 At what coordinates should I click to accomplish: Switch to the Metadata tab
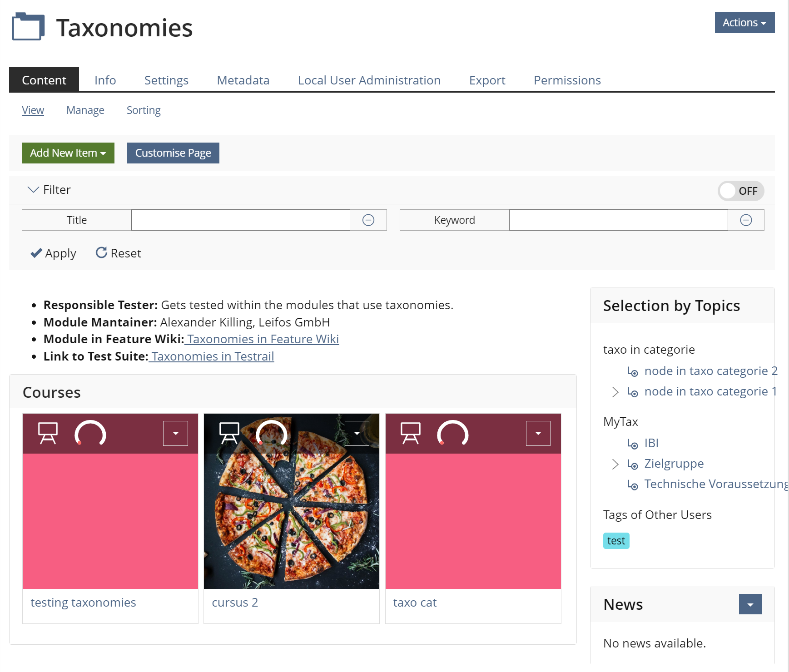tap(243, 80)
